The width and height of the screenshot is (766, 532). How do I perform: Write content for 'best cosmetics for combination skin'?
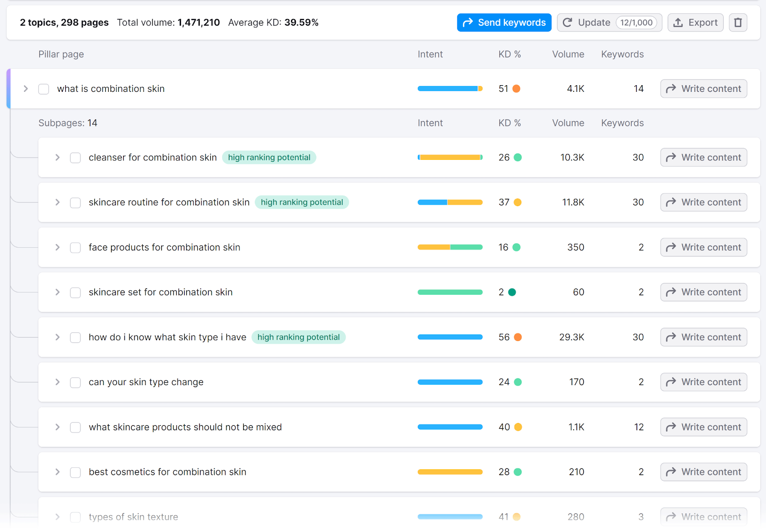(704, 472)
